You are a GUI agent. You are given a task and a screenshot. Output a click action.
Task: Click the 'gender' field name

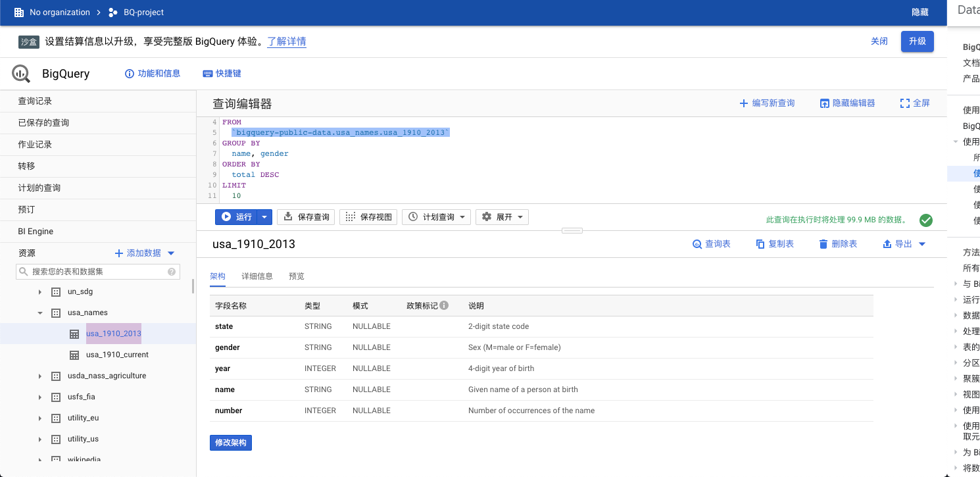point(228,347)
